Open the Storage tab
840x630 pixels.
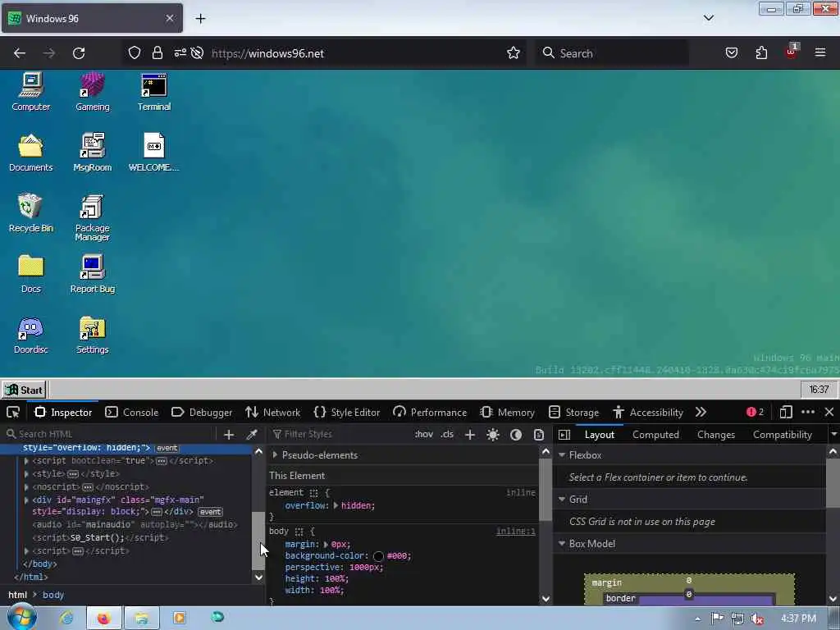[573, 412]
